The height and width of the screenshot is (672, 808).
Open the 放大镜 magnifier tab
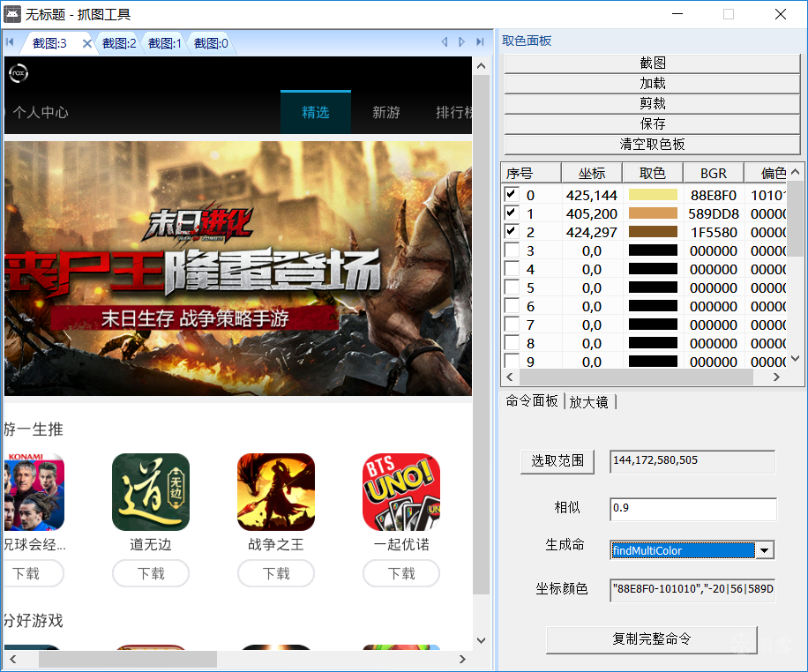tap(589, 402)
